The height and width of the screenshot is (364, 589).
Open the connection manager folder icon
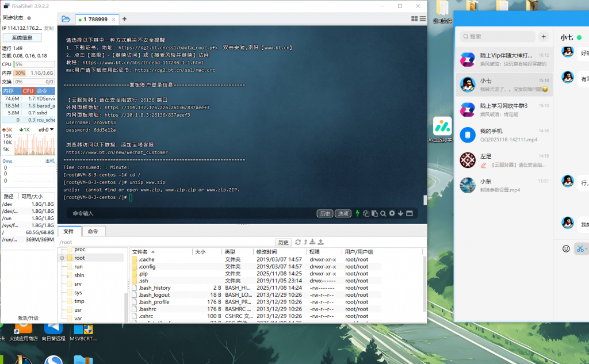coord(66,19)
